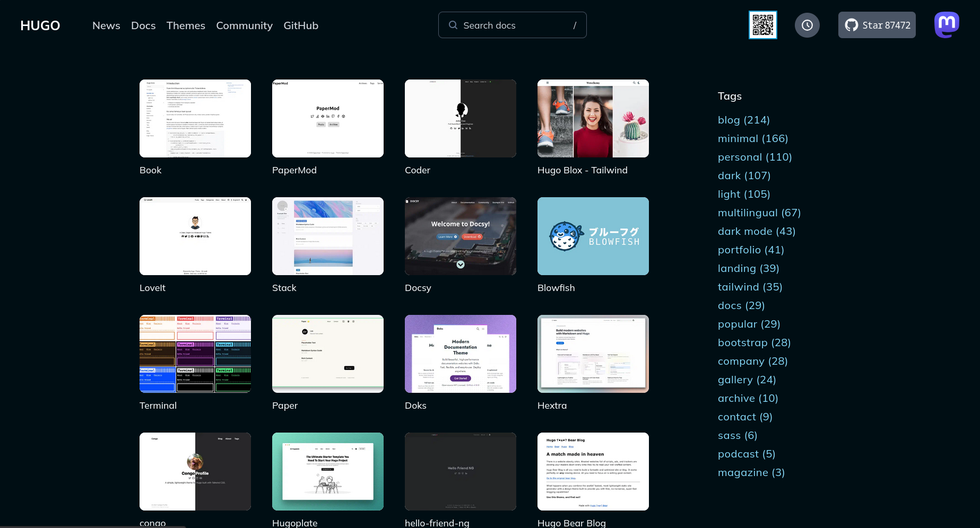Viewport: 980px width, 528px height.
Task: Select the magazine (3) tag
Action: point(751,472)
